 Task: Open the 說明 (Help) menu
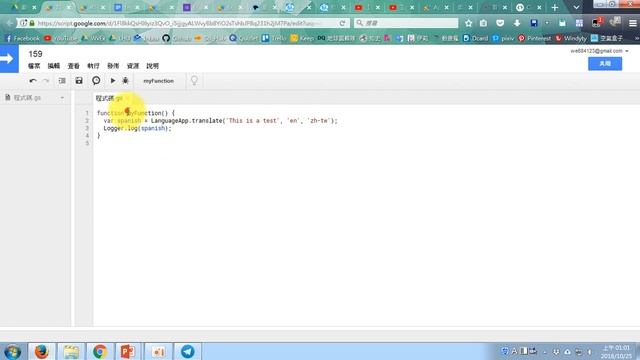153,66
